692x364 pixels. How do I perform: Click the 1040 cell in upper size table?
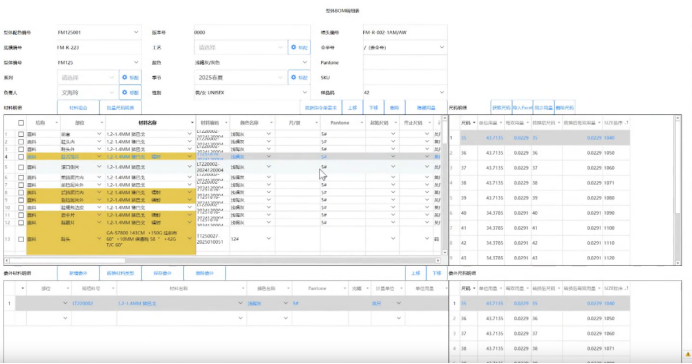pyautogui.click(x=616, y=138)
